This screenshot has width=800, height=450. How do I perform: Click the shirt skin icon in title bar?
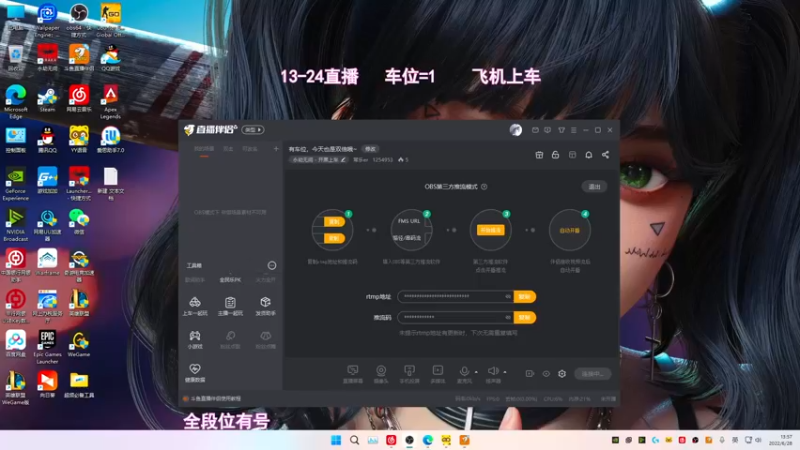(561, 130)
